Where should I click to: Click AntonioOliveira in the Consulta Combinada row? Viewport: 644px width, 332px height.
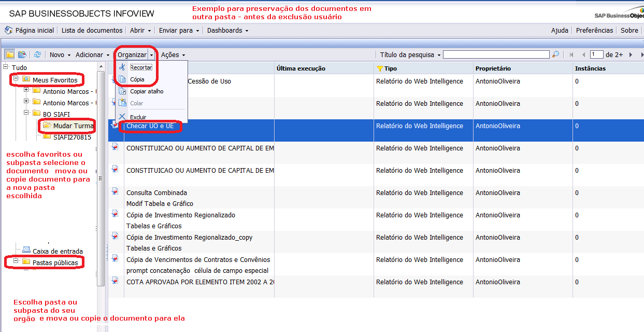pyautogui.click(x=498, y=193)
